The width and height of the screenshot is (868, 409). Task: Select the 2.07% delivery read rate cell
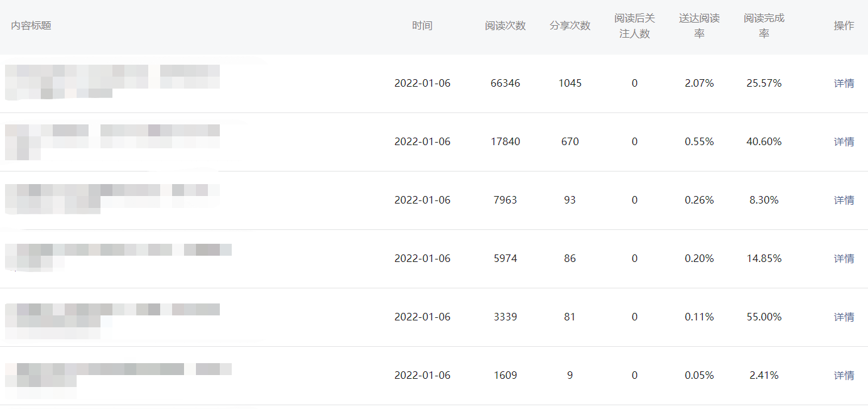[x=699, y=84]
